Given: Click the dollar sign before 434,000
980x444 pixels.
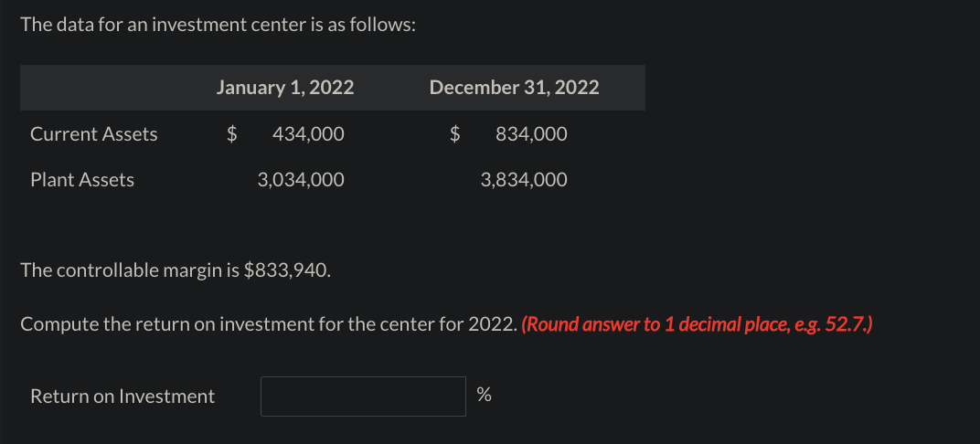Looking at the screenshot, I should point(232,134).
